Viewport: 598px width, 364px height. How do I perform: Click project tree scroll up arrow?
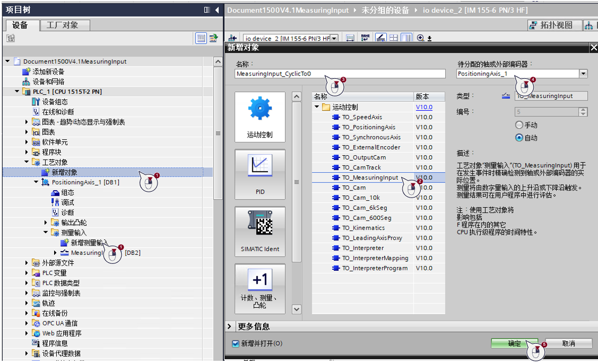tap(218, 62)
